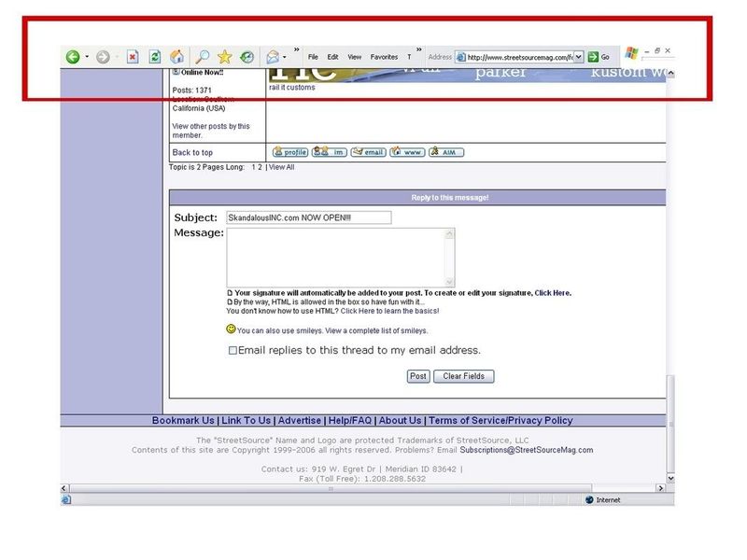The width and height of the screenshot is (747, 560).
Task: Click the horizontal scrollbar thumb
Action: point(330,488)
